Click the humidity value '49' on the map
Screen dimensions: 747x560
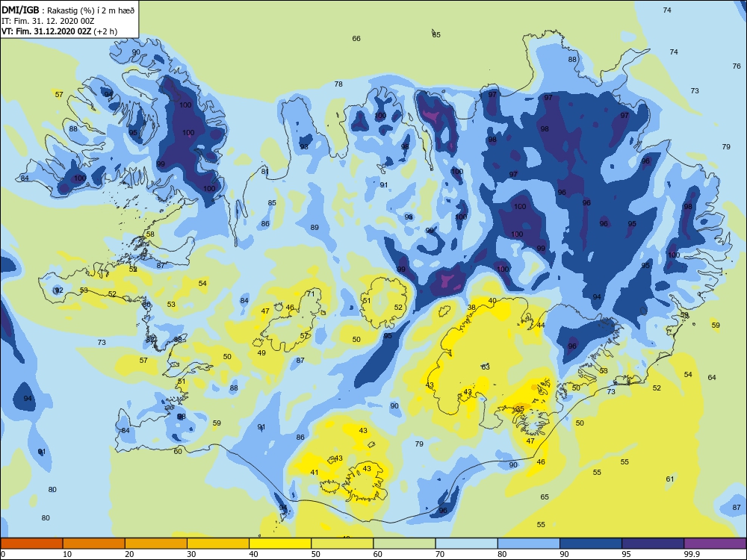pos(261,353)
